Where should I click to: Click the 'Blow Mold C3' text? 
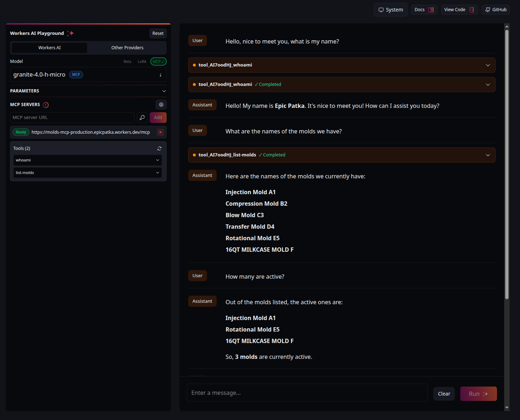[245, 215]
